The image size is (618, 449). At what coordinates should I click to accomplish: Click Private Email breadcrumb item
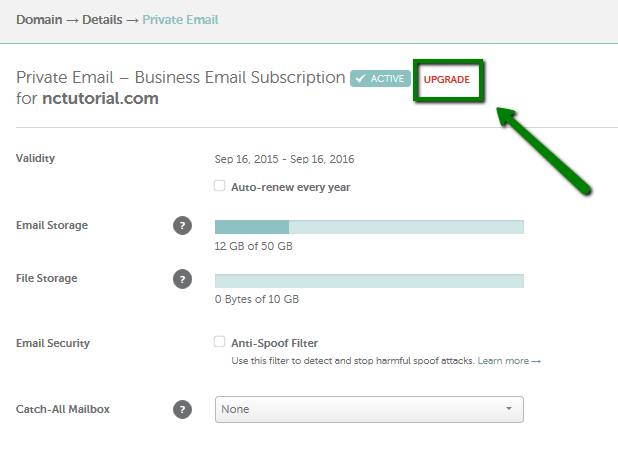[180, 20]
